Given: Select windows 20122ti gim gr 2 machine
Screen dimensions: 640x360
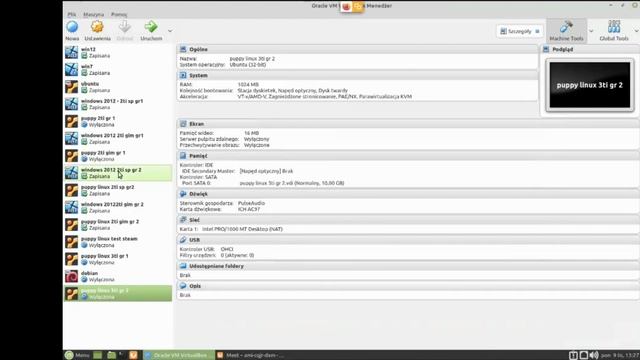Looking at the screenshot, I should tap(118, 207).
